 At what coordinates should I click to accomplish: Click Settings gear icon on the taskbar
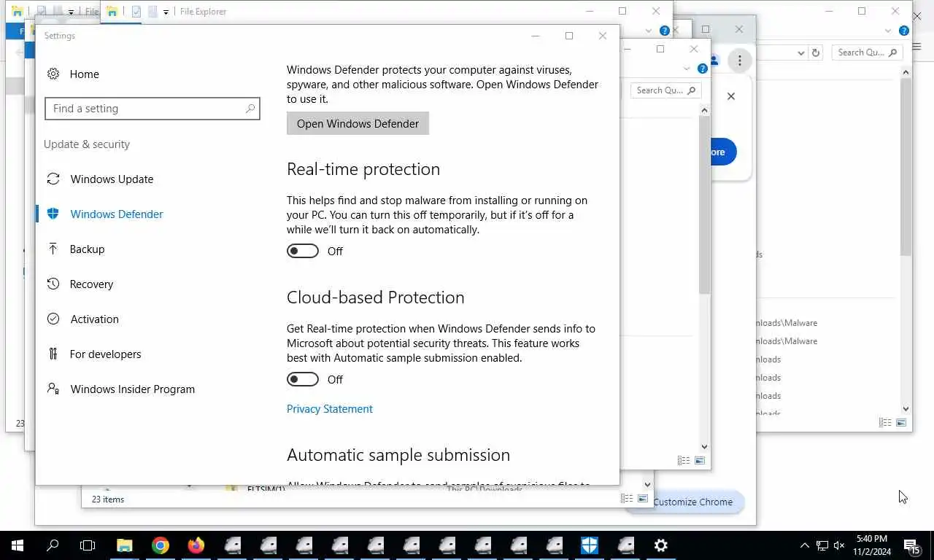click(661, 545)
